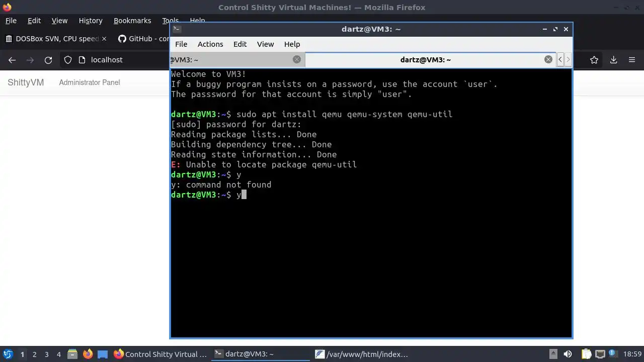Open file manager from taskbar launcher
The width and height of the screenshot is (644, 362).
coord(72,354)
